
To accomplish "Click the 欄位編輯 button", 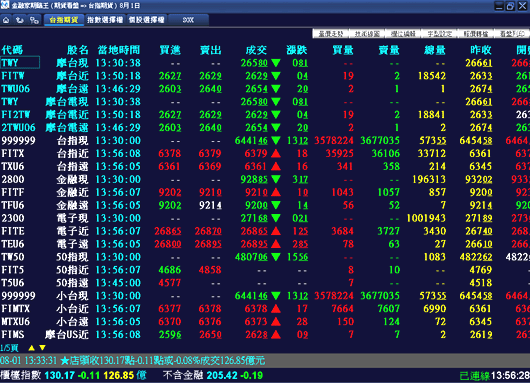I will click(x=403, y=34).
